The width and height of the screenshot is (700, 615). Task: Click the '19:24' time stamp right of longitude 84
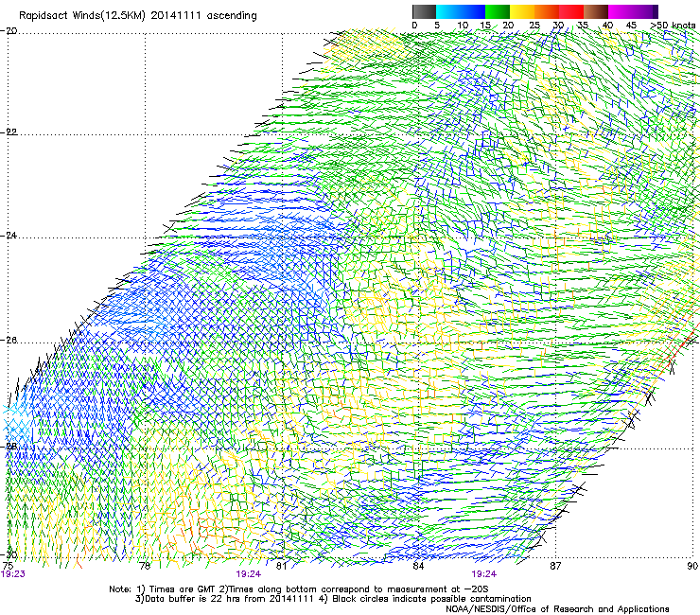click(484, 574)
